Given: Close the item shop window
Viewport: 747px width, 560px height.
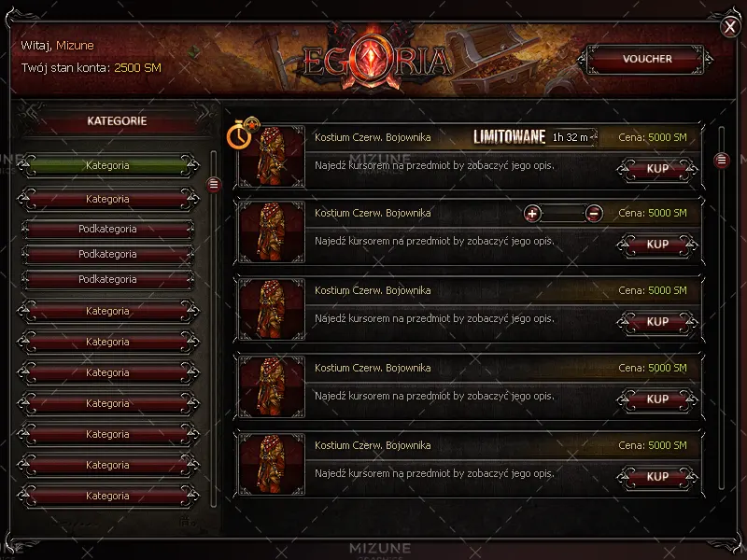Looking at the screenshot, I should 730,27.
